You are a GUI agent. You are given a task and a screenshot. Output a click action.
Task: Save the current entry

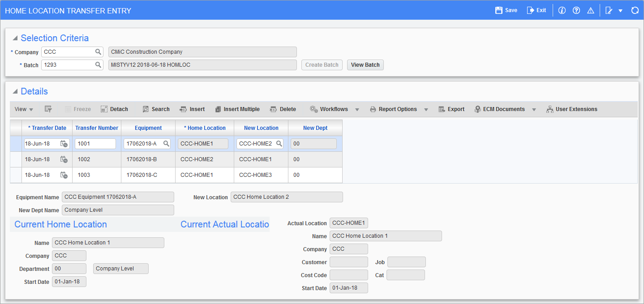coord(506,10)
